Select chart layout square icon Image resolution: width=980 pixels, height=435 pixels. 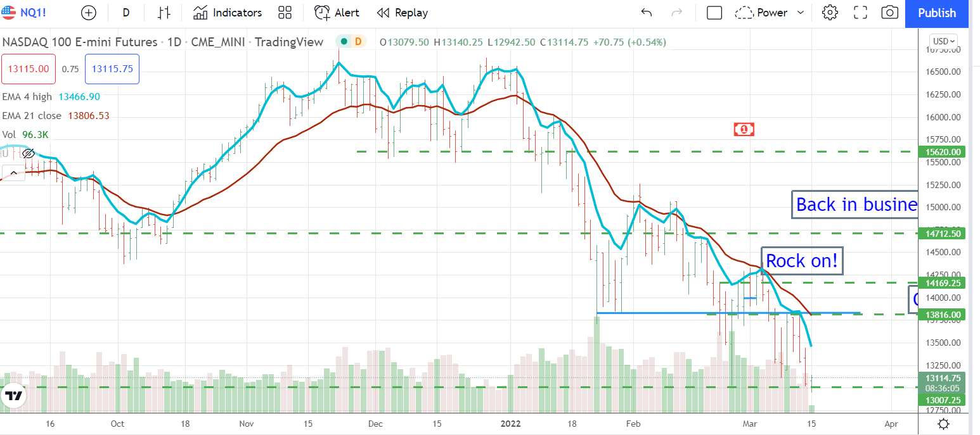[714, 13]
